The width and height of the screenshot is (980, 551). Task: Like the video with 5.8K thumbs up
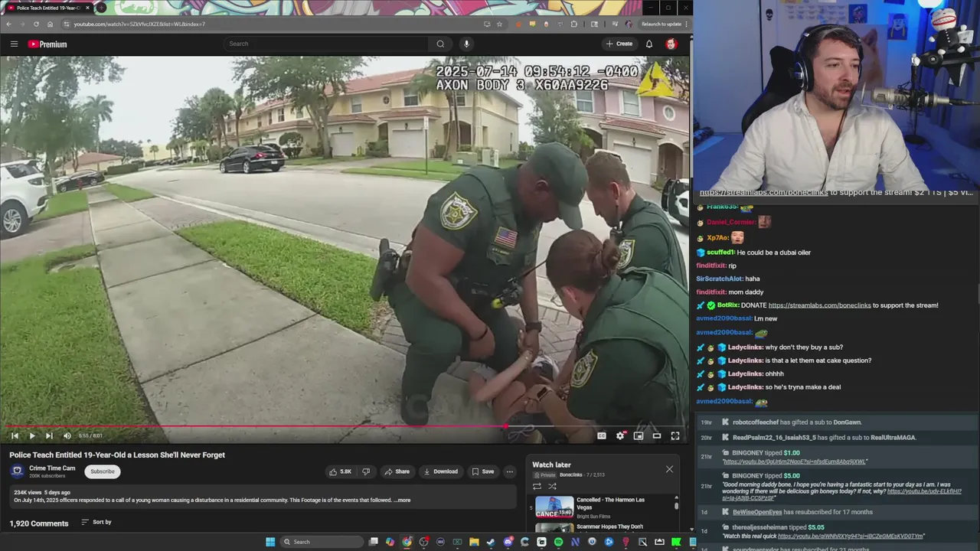(x=340, y=471)
